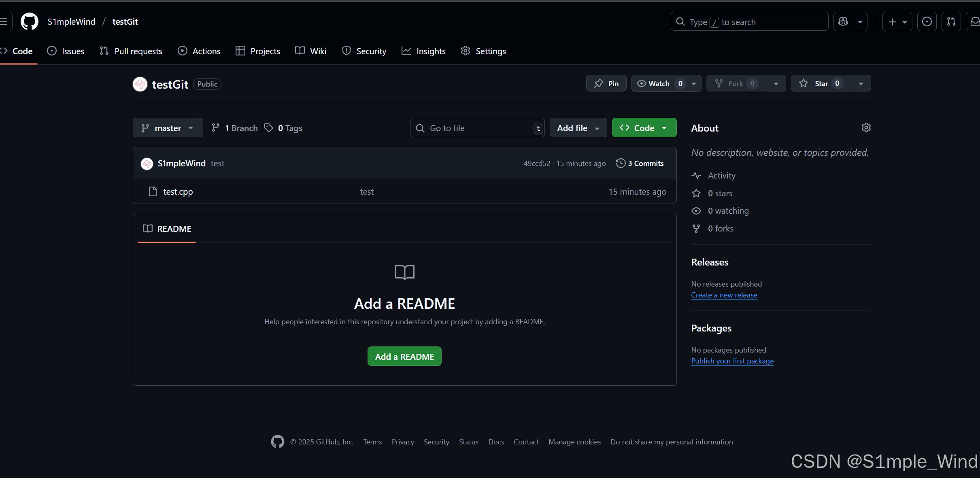Click the GitHub Octocat home logo

click(30, 21)
